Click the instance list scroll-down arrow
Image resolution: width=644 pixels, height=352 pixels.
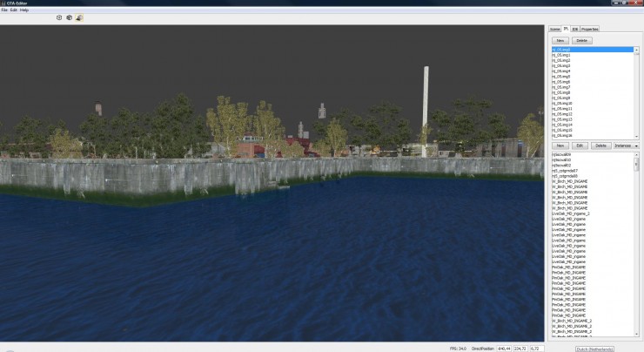pyautogui.click(x=637, y=335)
